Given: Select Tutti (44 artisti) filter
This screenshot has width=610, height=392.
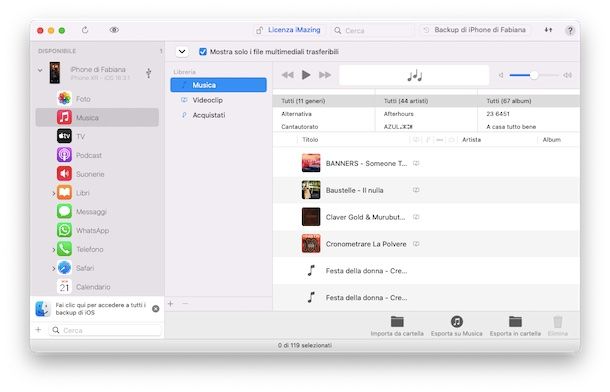Looking at the screenshot, I should point(426,101).
